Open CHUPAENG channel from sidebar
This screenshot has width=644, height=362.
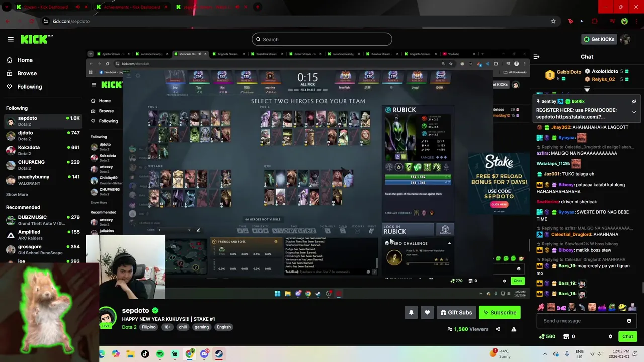pos(43,165)
